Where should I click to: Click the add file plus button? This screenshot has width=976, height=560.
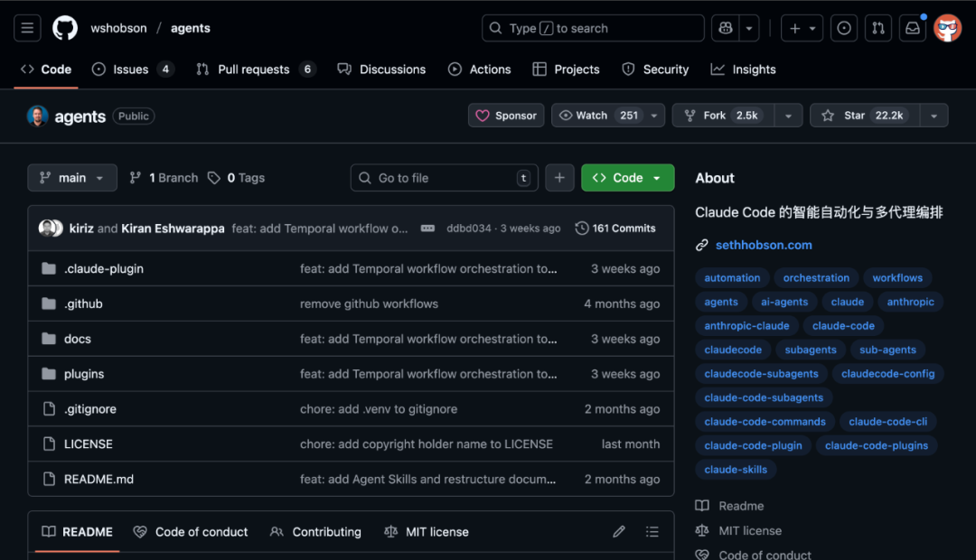559,178
